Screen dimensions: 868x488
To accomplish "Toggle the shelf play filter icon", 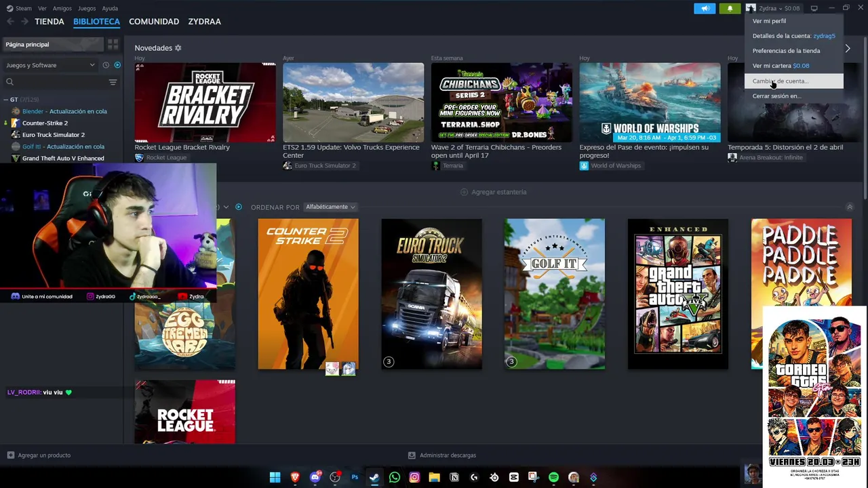I will [238, 207].
